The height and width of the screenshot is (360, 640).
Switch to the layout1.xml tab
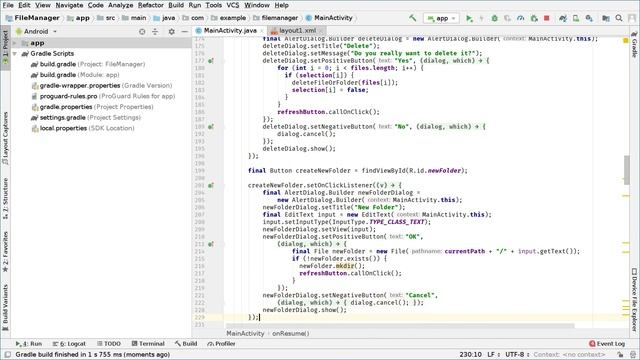pyautogui.click(x=297, y=31)
